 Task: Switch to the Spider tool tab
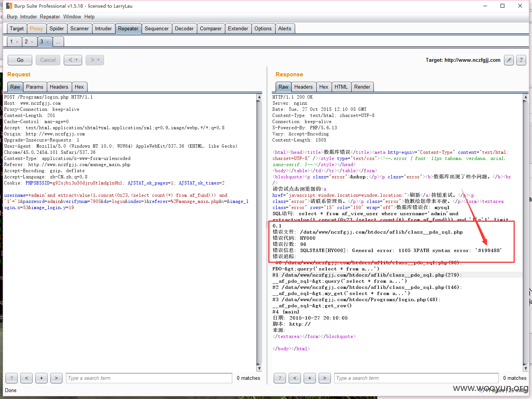57,28
